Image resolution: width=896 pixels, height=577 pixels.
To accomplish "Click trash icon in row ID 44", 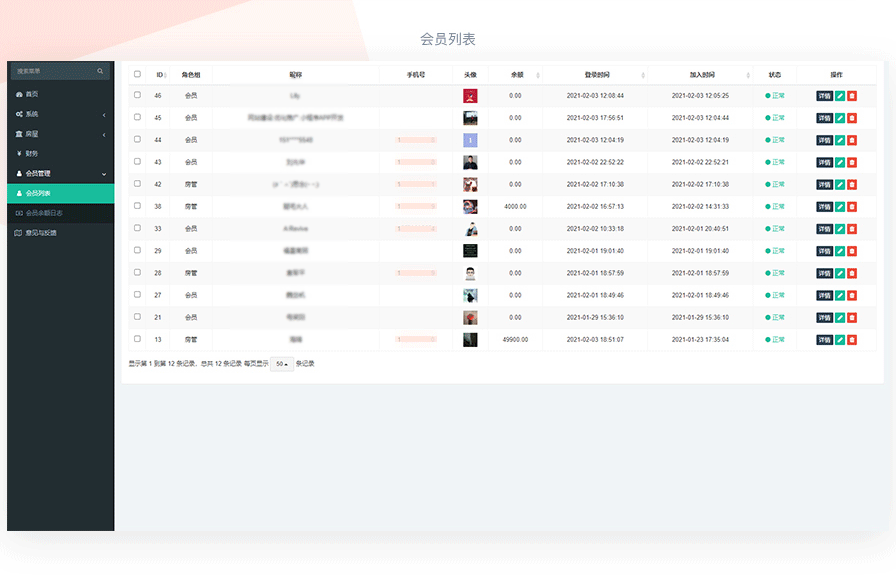I will [x=852, y=141].
